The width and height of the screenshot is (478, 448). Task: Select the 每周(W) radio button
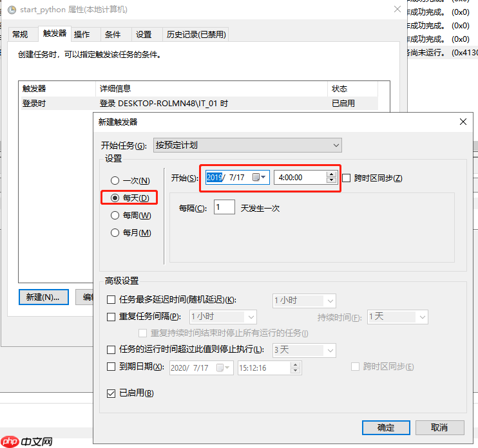(115, 216)
